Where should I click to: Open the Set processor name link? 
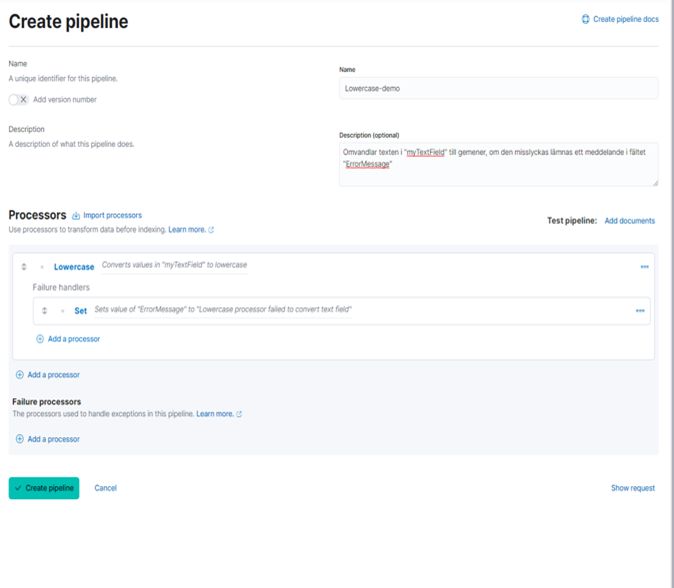81,311
